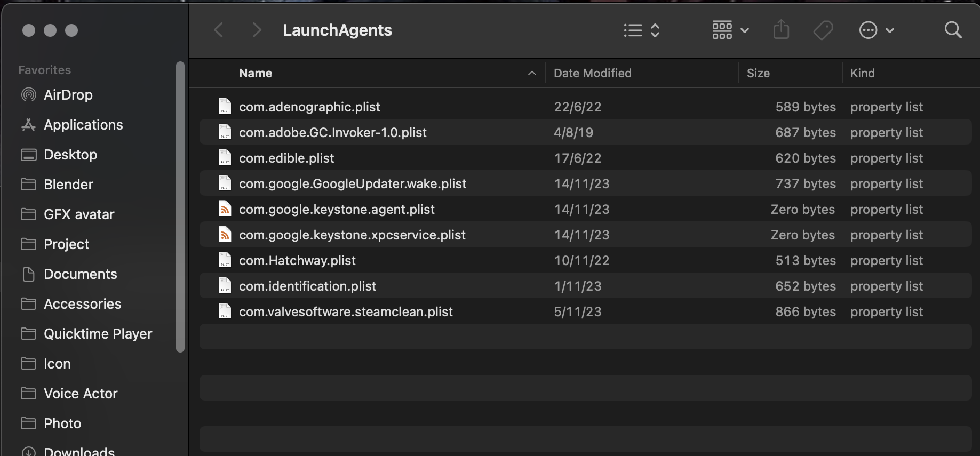
Task: Select Documents in Favorites sidebar
Action: tap(80, 274)
